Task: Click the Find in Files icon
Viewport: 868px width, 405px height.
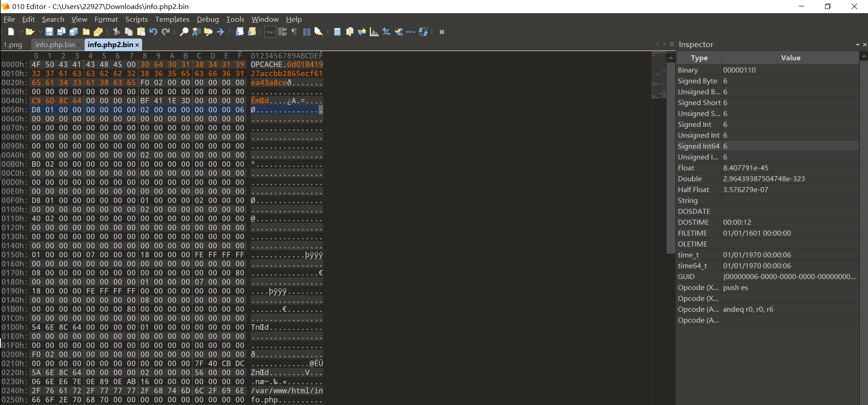Action: tap(208, 32)
